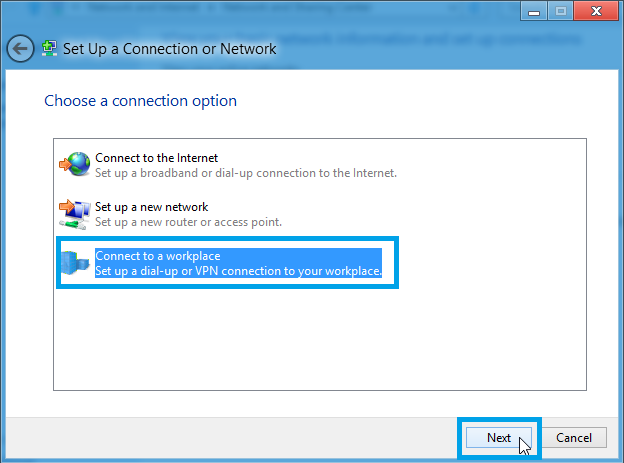The width and height of the screenshot is (624, 463).
Task: Click empty space in the connection options list
Action: tap(320, 338)
